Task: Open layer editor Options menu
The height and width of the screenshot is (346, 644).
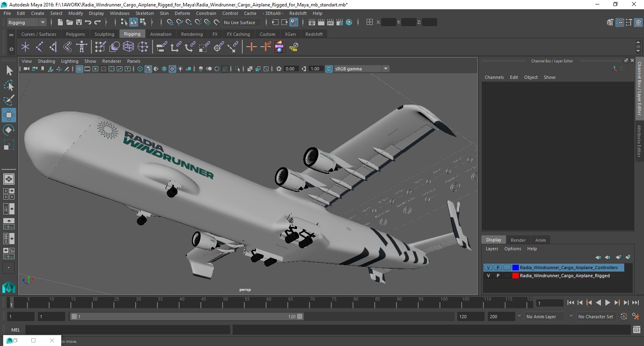Action: (x=512, y=249)
